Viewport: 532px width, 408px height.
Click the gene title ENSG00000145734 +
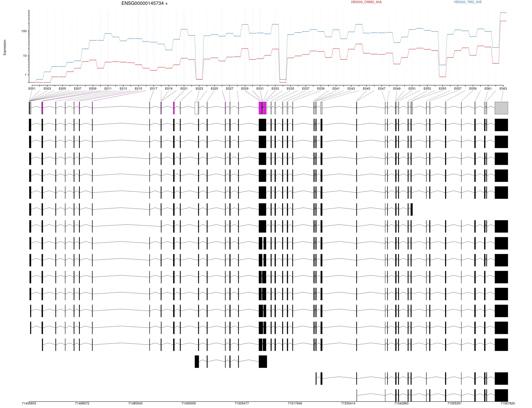[145, 3]
